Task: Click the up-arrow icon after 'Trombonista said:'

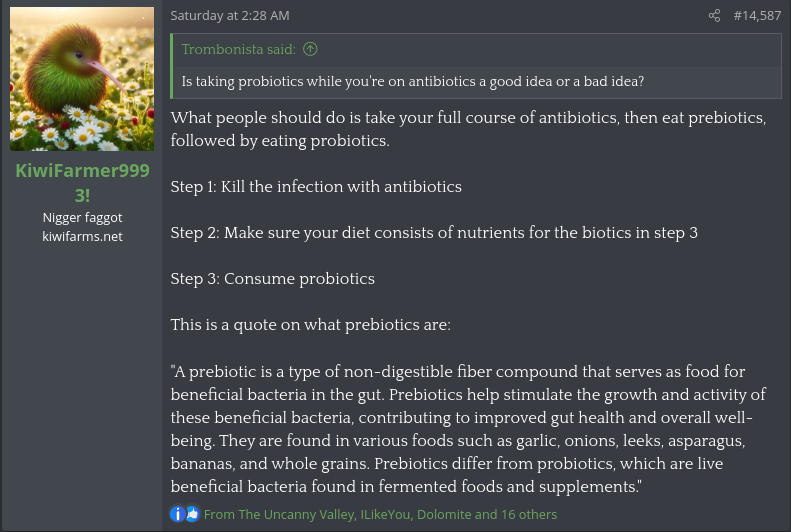Action: [x=310, y=49]
